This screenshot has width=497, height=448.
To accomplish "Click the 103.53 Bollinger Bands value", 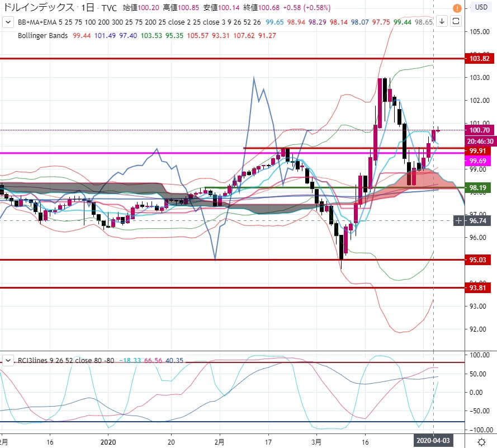I will (x=151, y=35).
